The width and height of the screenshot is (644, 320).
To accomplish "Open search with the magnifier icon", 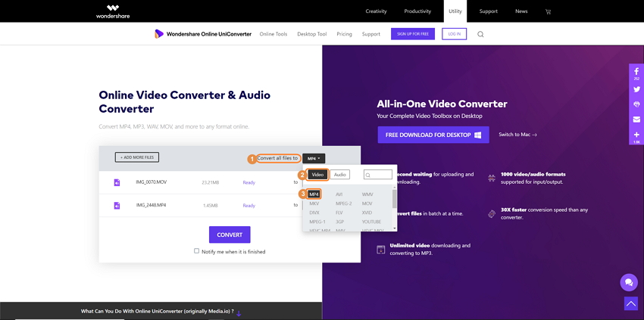I will point(480,34).
